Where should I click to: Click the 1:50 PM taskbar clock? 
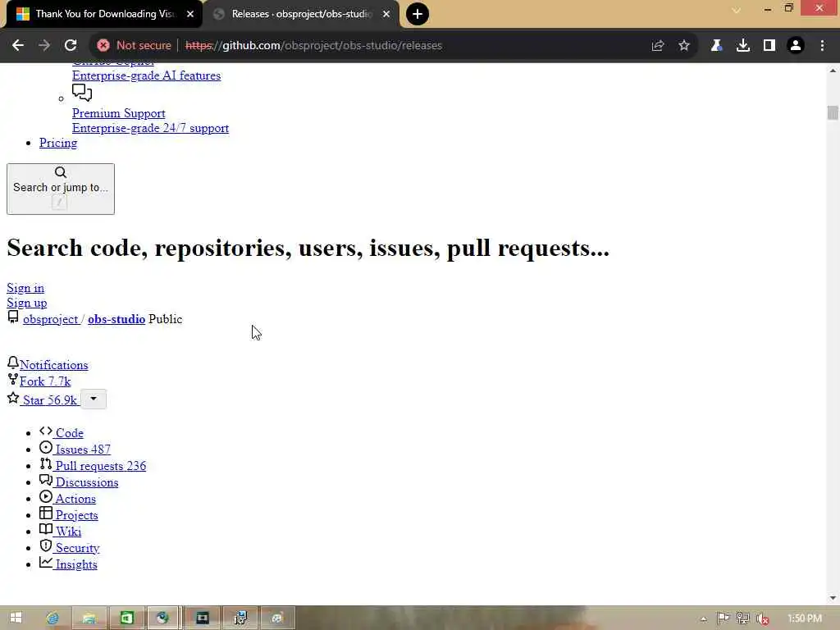[x=805, y=619]
